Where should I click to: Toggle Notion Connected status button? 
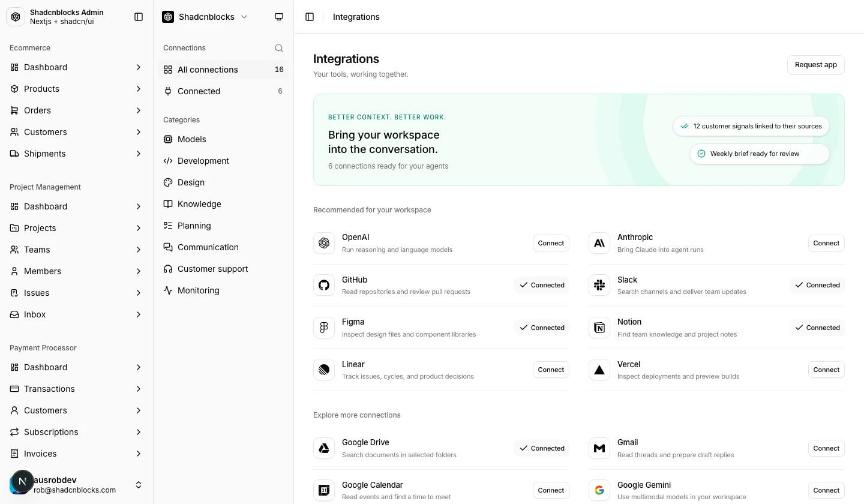817,328
